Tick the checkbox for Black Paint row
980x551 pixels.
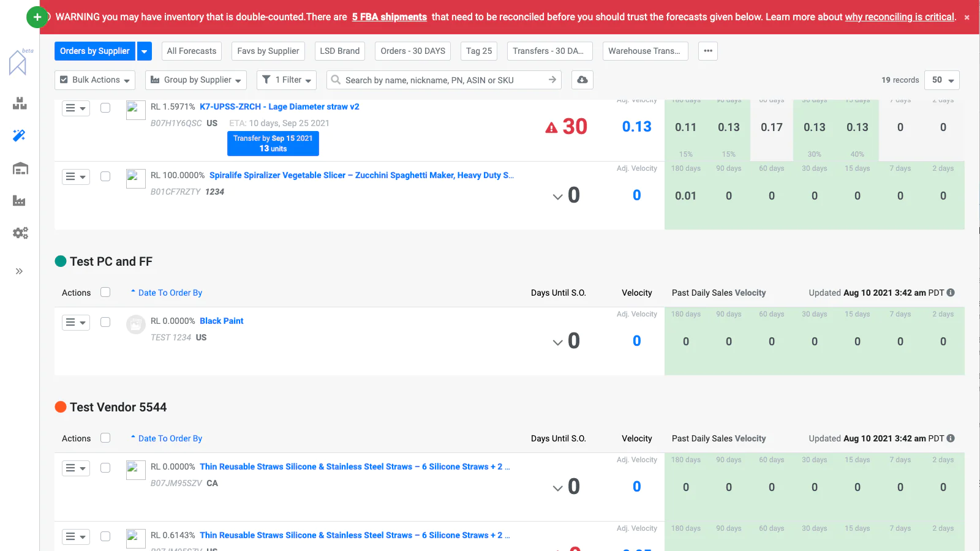[x=105, y=322]
